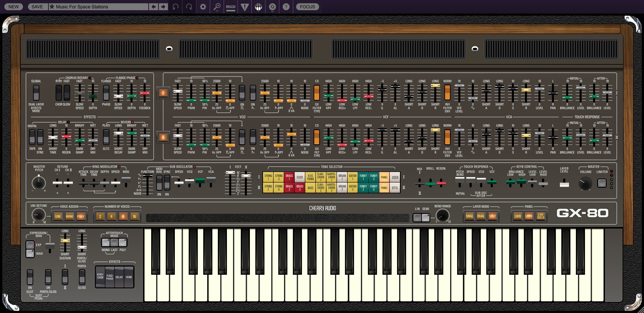This screenshot has height=313, width=644.
Task: Set voice assign to POLY
Action: (81, 216)
